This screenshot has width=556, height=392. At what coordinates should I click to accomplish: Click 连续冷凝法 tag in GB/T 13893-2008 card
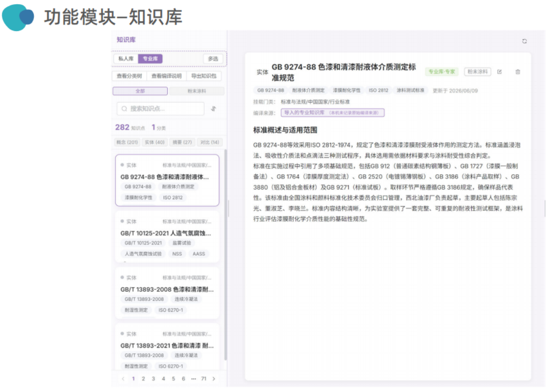point(186,299)
